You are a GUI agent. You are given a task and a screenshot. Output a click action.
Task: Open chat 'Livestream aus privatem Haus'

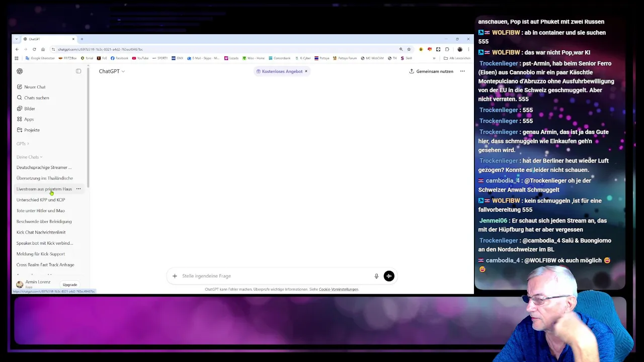point(44,189)
